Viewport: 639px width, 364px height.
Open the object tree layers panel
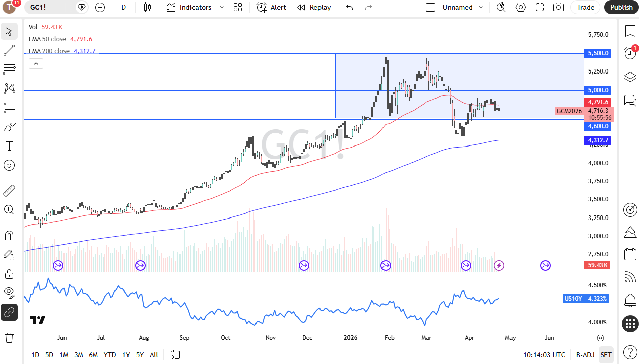(x=630, y=77)
